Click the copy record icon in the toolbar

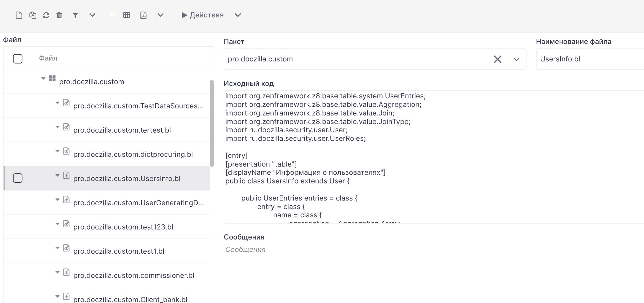point(32,15)
